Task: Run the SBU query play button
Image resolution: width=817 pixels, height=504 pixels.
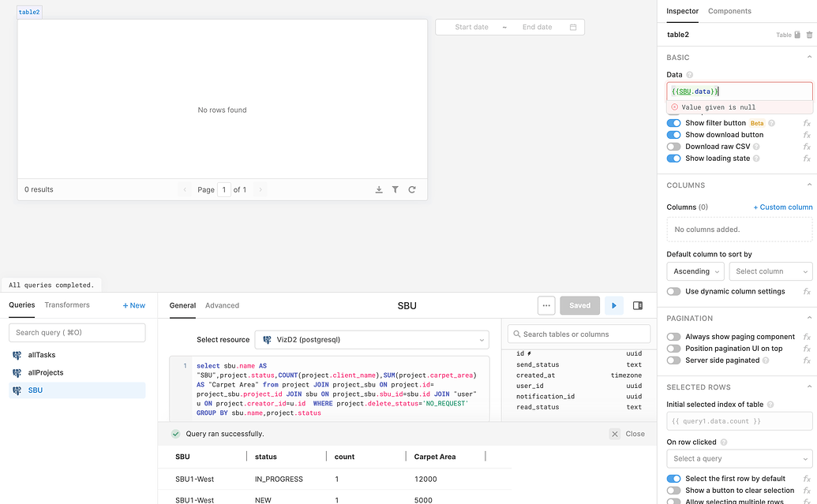Action: pyautogui.click(x=614, y=305)
